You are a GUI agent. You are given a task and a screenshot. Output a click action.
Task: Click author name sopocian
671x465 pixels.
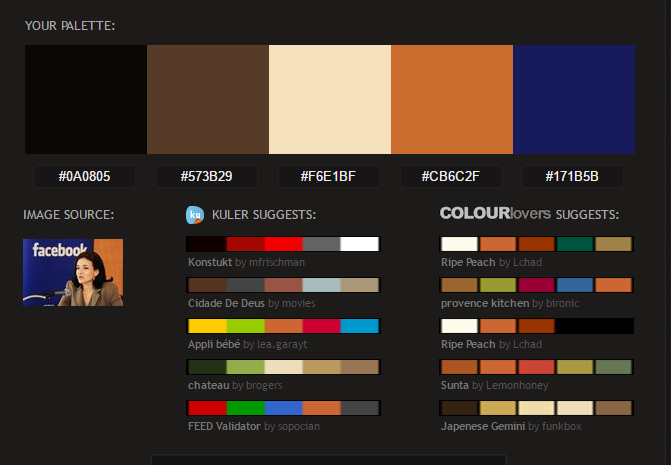tap(299, 426)
